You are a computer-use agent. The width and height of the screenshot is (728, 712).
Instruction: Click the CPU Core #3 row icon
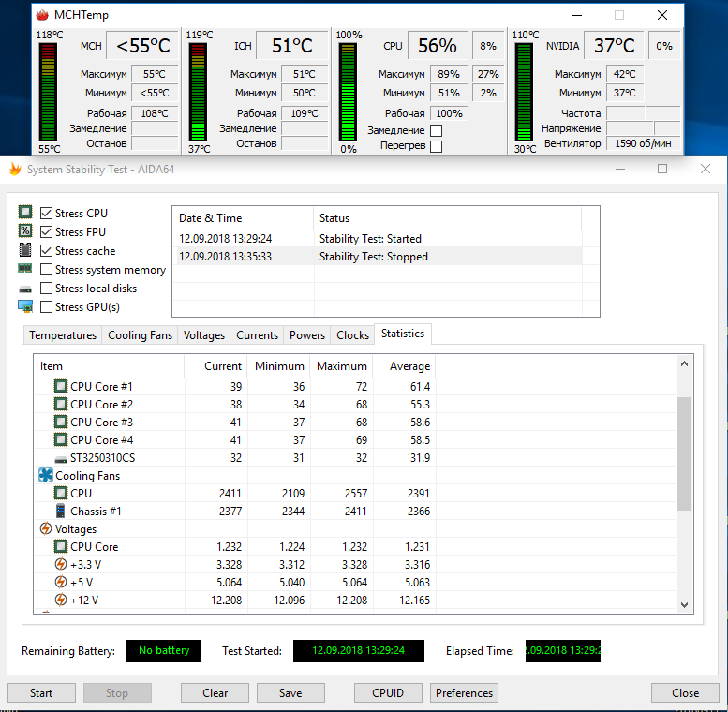pos(61,422)
